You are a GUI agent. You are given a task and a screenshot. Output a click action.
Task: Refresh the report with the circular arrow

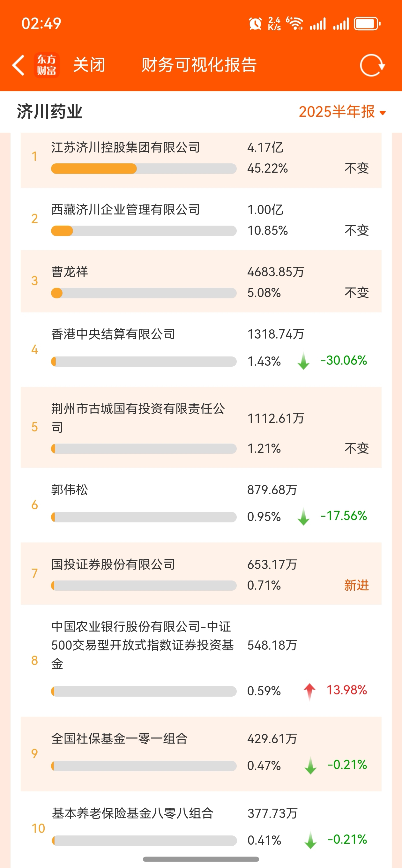[x=372, y=65]
